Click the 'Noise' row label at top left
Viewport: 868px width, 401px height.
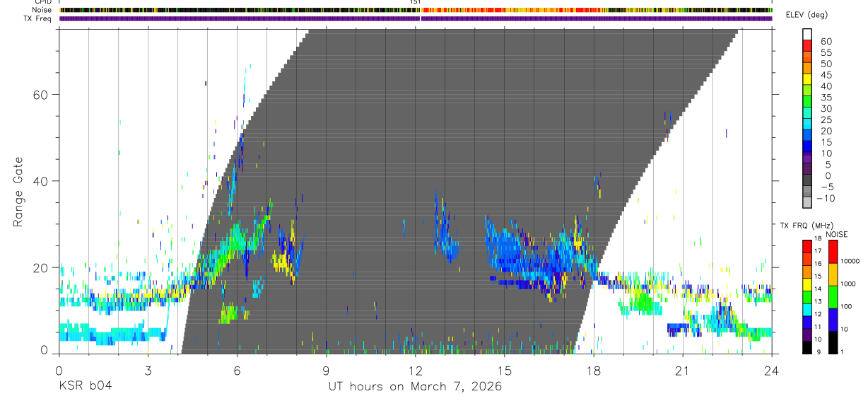point(41,10)
